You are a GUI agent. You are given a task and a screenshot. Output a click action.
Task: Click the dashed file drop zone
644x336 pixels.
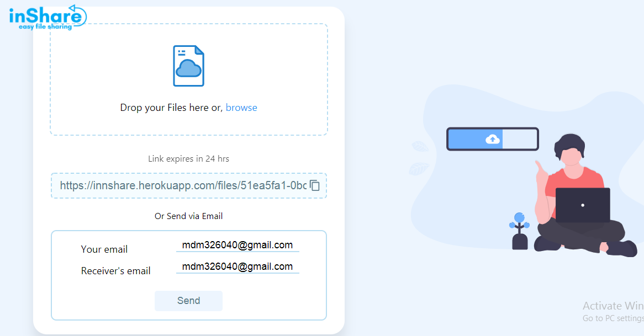tap(189, 79)
